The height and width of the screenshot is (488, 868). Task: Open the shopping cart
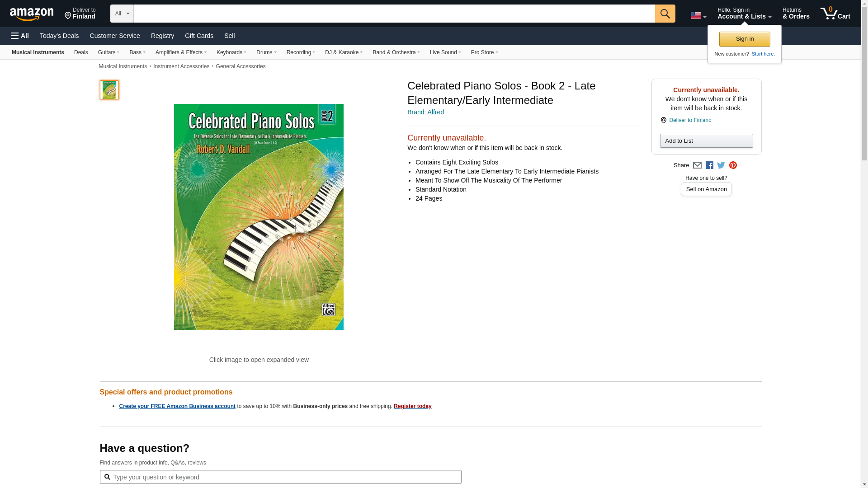835,14
